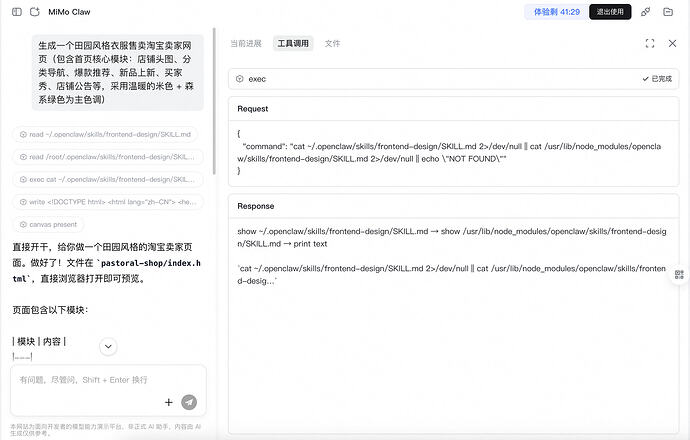This screenshot has width=690, height=440.
Task: Switch to the 工具调用 tab
Action: coord(293,43)
